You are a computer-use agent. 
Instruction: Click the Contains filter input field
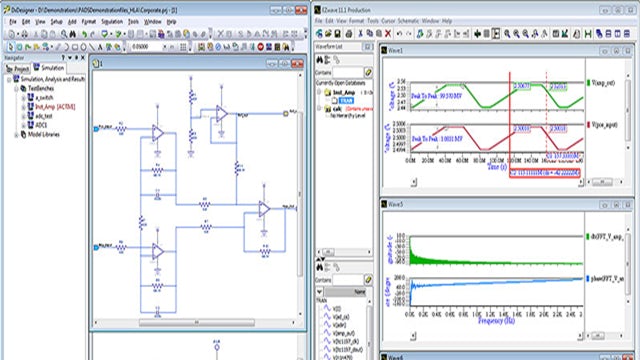(348, 73)
